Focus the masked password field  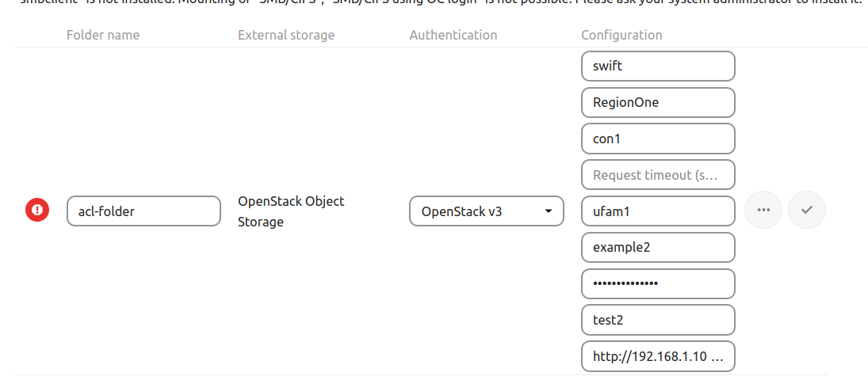tap(658, 283)
